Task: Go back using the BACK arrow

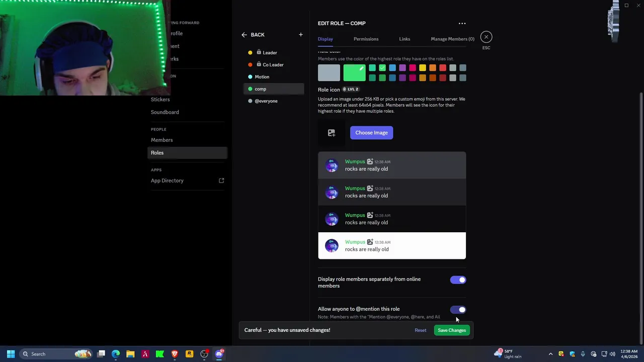Action: (253, 35)
